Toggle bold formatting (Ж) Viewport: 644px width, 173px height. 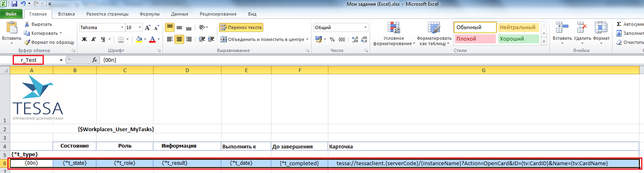(84, 39)
